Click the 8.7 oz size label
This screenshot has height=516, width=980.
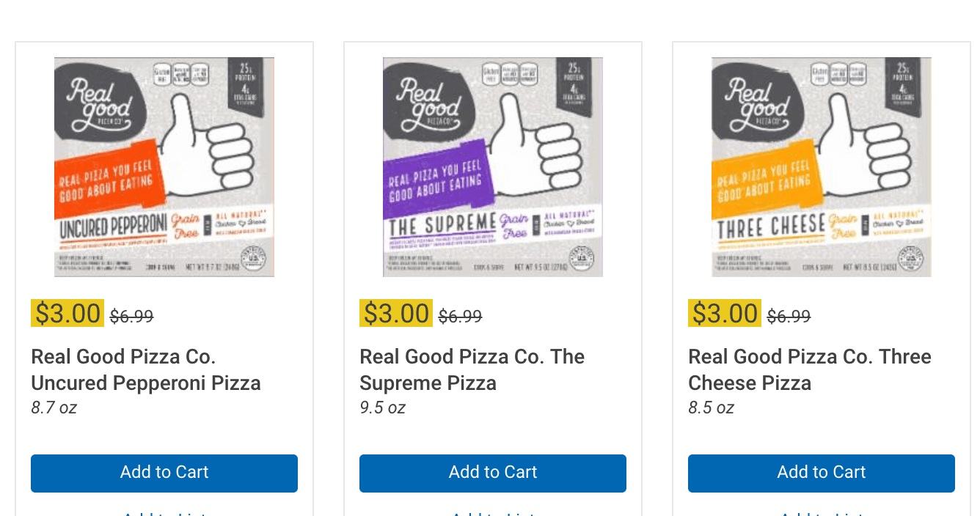pos(54,408)
